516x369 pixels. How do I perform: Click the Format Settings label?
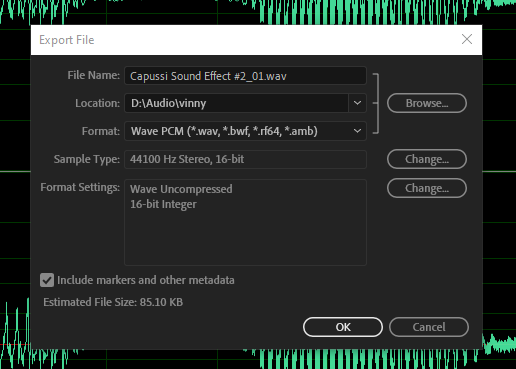click(80, 187)
